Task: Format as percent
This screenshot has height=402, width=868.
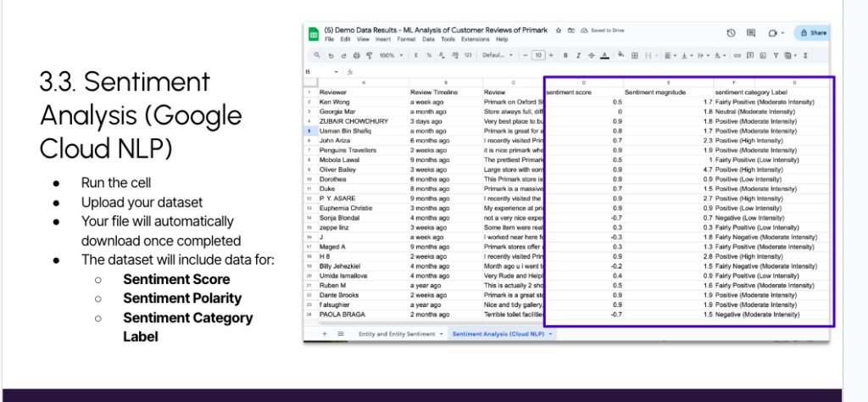Action: tap(429, 55)
